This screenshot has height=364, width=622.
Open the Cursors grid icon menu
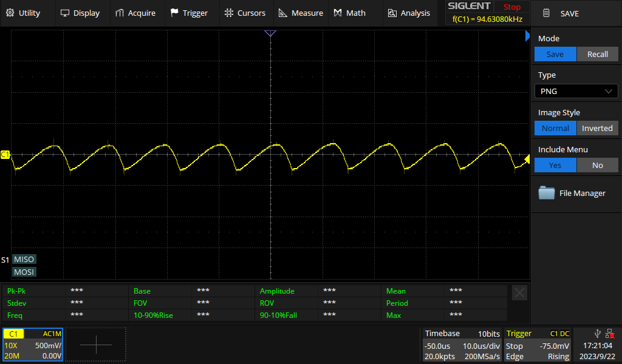click(x=229, y=13)
